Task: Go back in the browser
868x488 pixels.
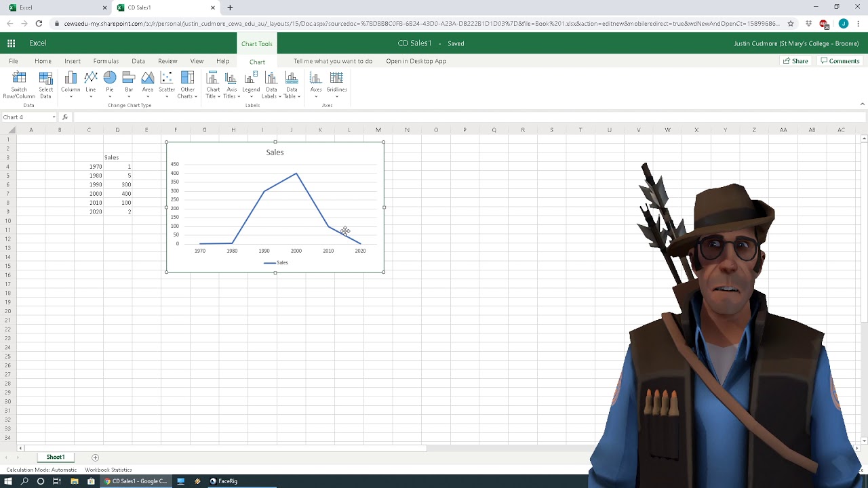Action: [x=10, y=24]
